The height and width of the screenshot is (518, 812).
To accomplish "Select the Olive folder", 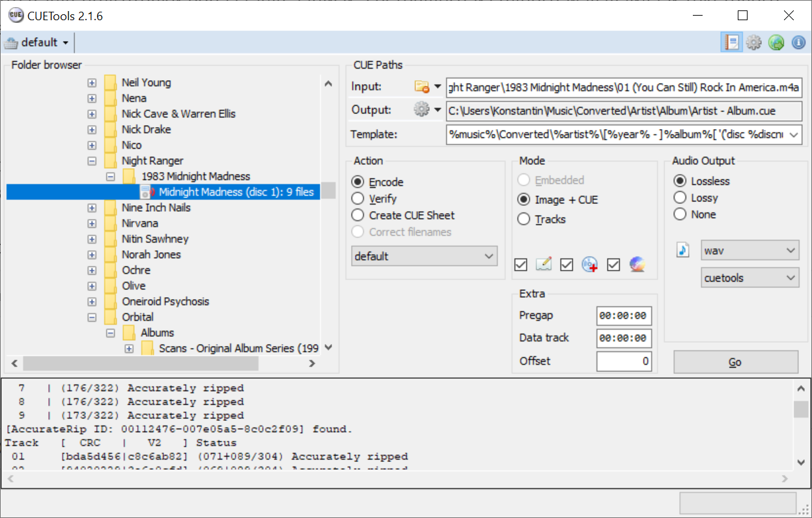I will (133, 286).
